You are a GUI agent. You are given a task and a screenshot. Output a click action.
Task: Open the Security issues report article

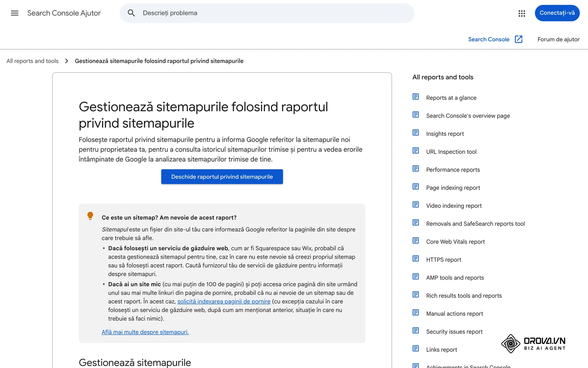coord(454,332)
